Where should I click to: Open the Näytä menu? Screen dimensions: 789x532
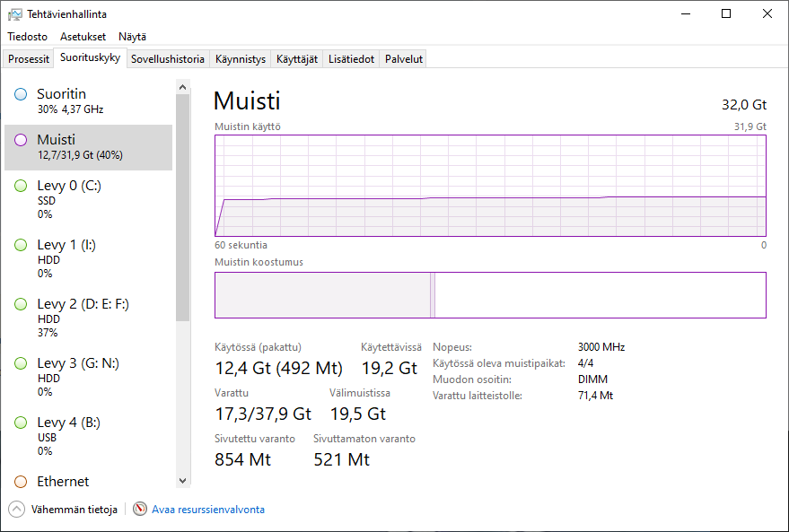pos(132,37)
